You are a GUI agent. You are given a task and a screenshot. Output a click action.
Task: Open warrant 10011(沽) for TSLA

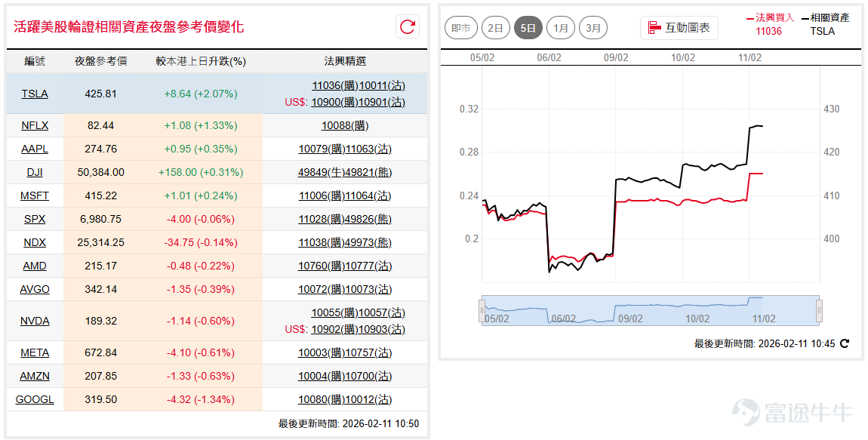click(382, 85)
